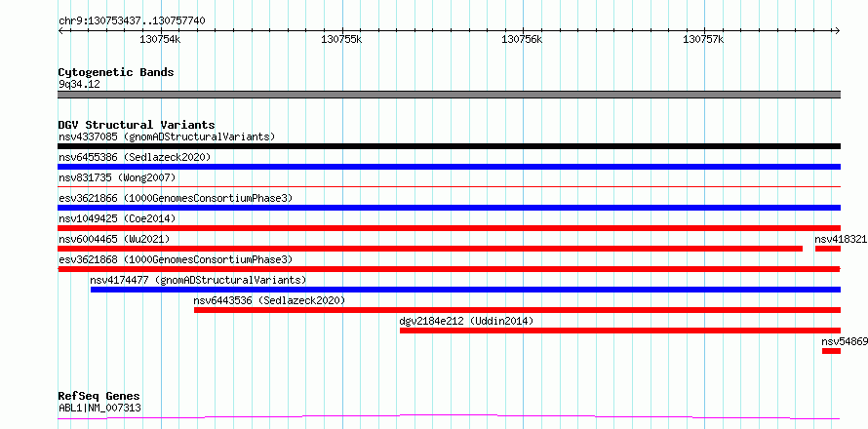The height and width of the screenshot is (429, 868).
Task: Click the right arrow of the ruler
Action: coord(838,31)
